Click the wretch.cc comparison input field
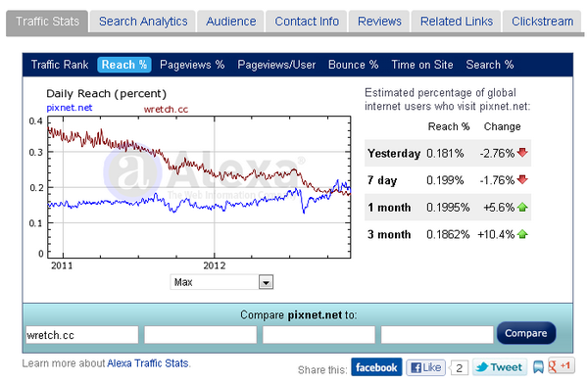The image size is (588, 383). 81,335
